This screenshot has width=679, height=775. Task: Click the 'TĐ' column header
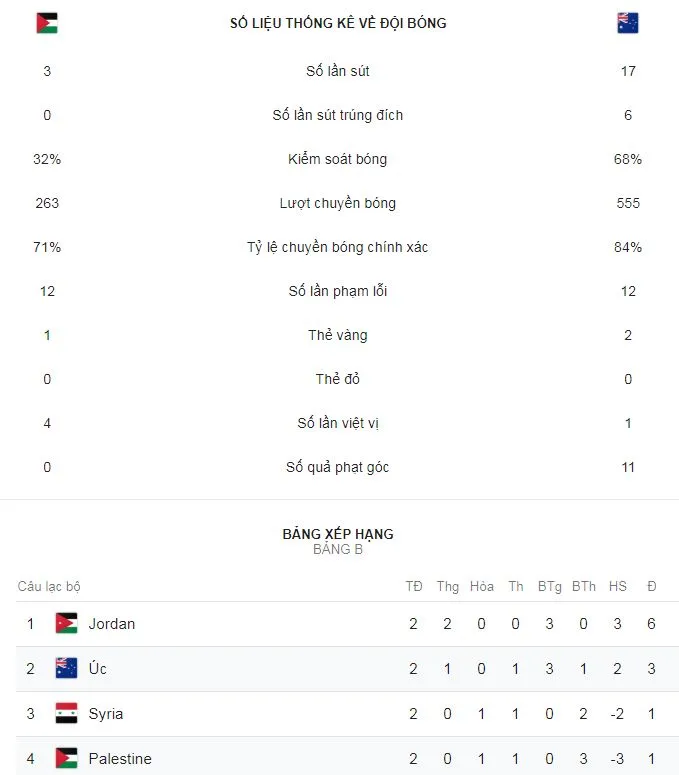[x=414, y=586]
